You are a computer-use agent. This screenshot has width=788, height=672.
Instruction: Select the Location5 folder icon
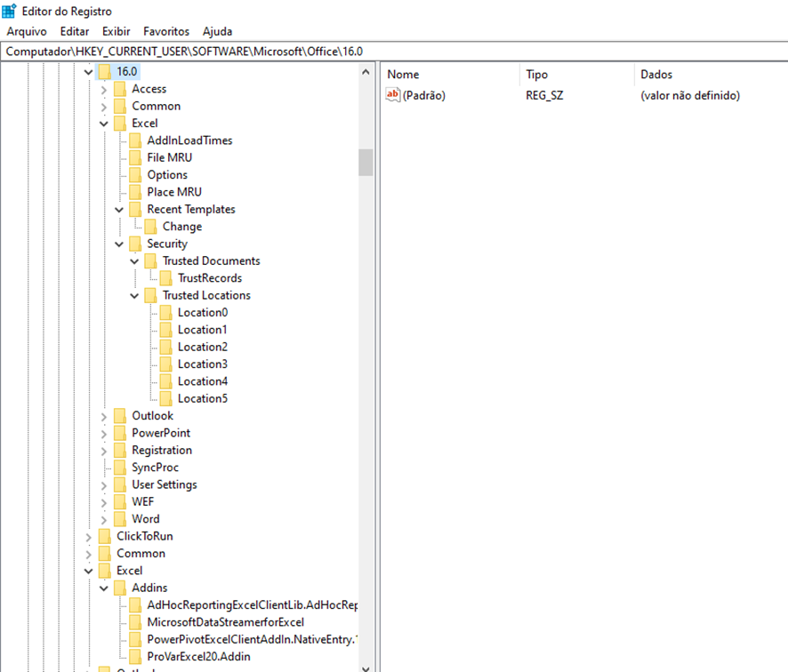tap(165, 399)
